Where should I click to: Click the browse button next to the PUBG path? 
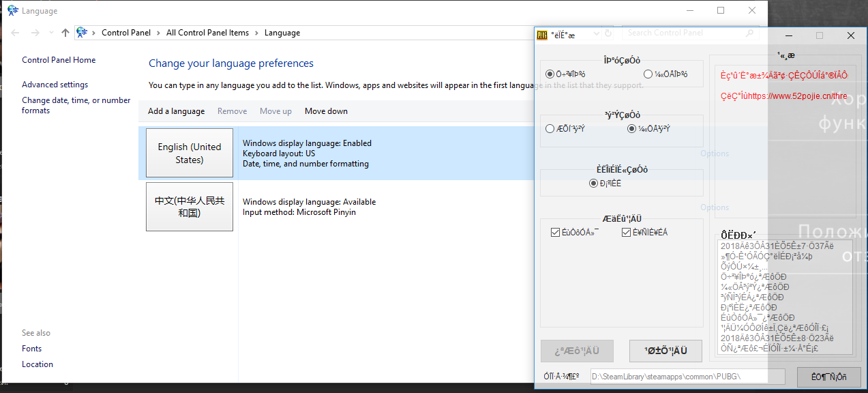(x=828, y=377)
